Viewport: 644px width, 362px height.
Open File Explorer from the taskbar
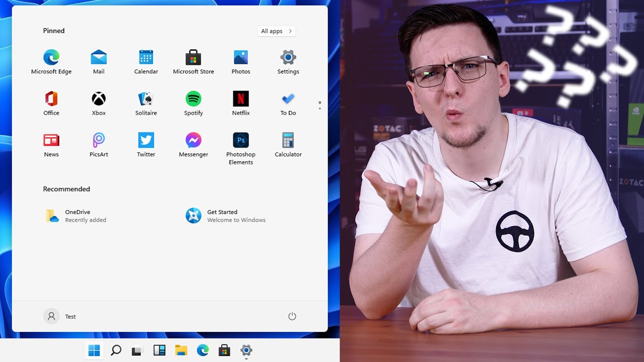pos(181,350)
